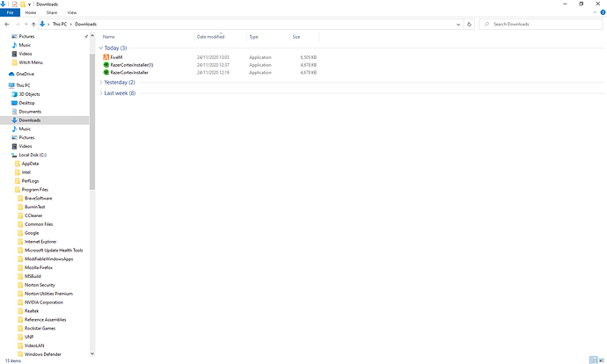Open the Mozilla Firefox folder
The height and width of the screenshot is (364, 607).
[x=39, y=267]
